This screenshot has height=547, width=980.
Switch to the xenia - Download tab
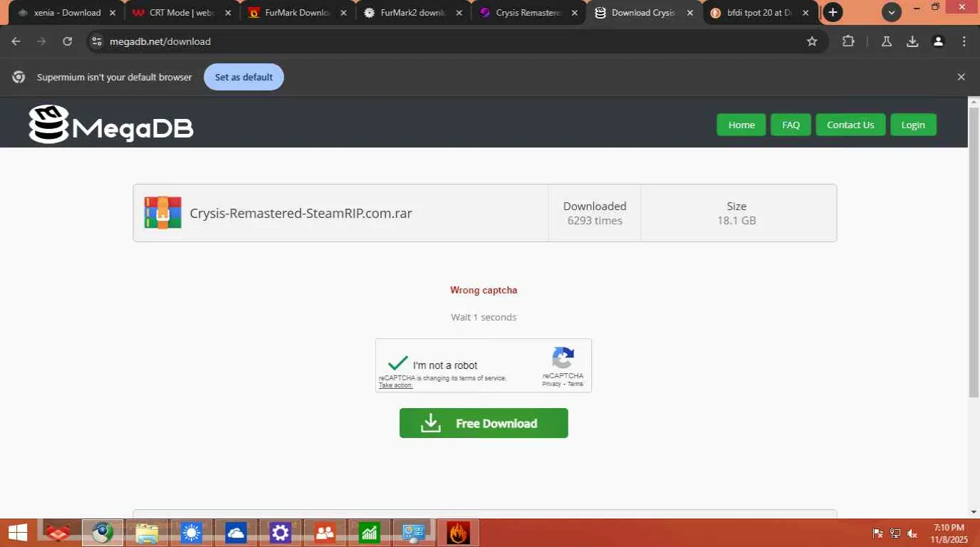(x=66, y=13)
